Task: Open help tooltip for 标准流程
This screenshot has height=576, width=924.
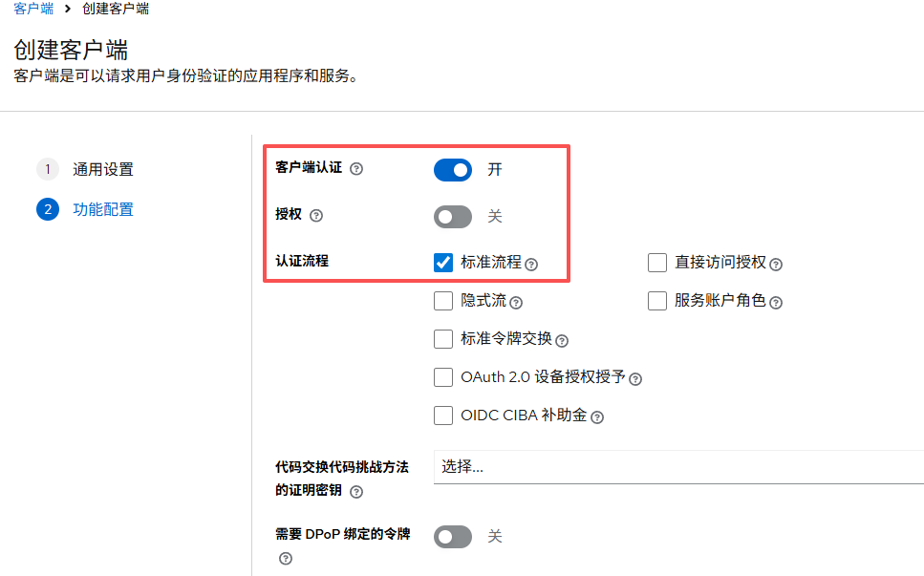Action: click(531, 264)
